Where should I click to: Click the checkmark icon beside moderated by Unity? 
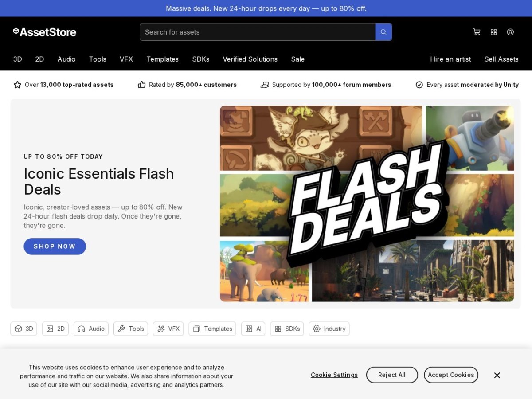click(x=419, y=85)
